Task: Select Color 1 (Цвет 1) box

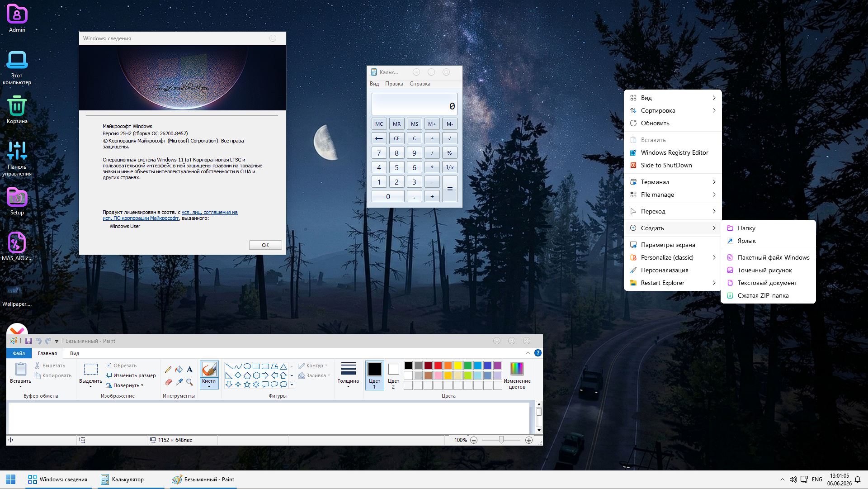Action: pos(374,375)
